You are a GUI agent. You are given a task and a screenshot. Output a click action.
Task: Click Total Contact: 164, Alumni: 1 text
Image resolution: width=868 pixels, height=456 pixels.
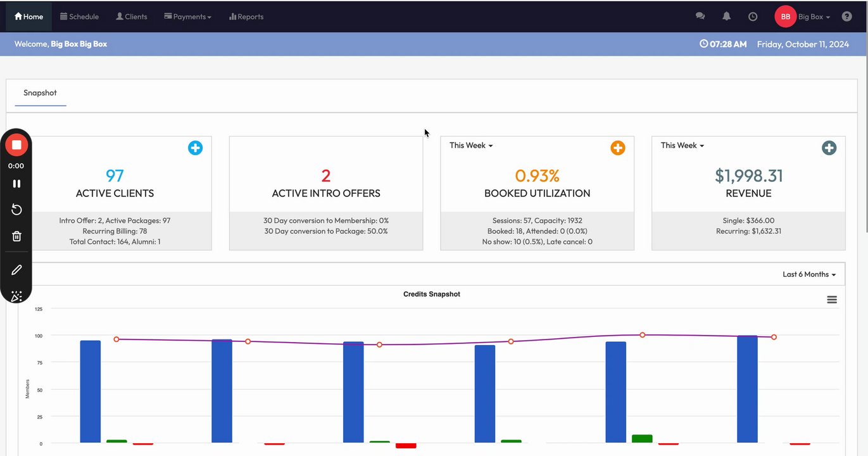(115, 241)
